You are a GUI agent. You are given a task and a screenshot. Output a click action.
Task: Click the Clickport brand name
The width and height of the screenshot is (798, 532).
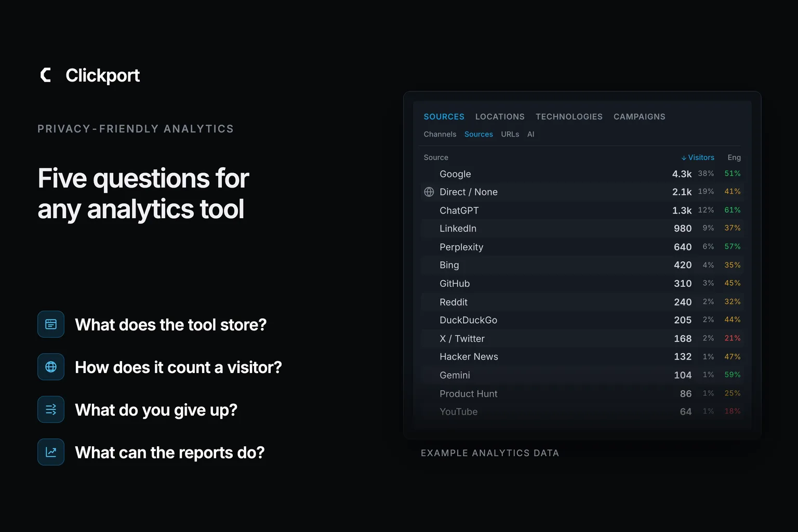(102, 75)
